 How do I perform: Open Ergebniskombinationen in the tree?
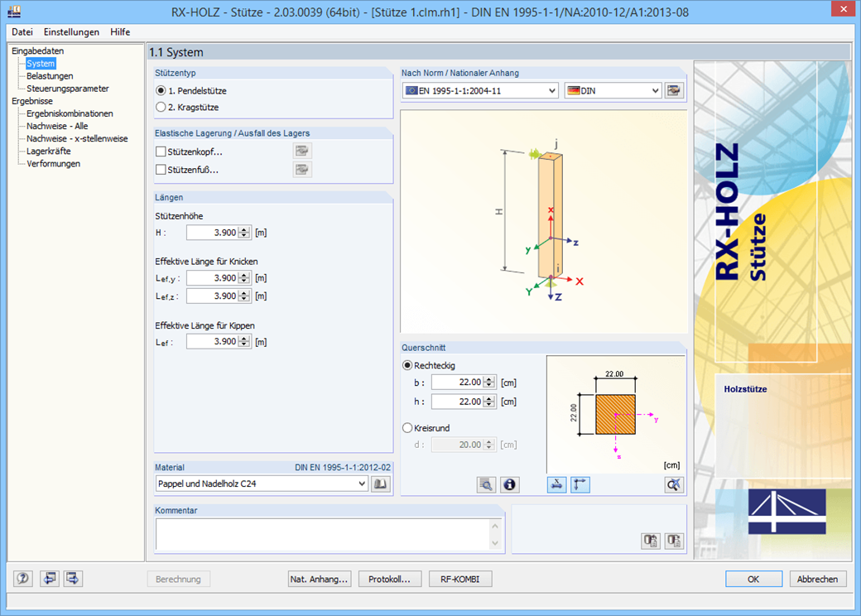tap(70, 113)
